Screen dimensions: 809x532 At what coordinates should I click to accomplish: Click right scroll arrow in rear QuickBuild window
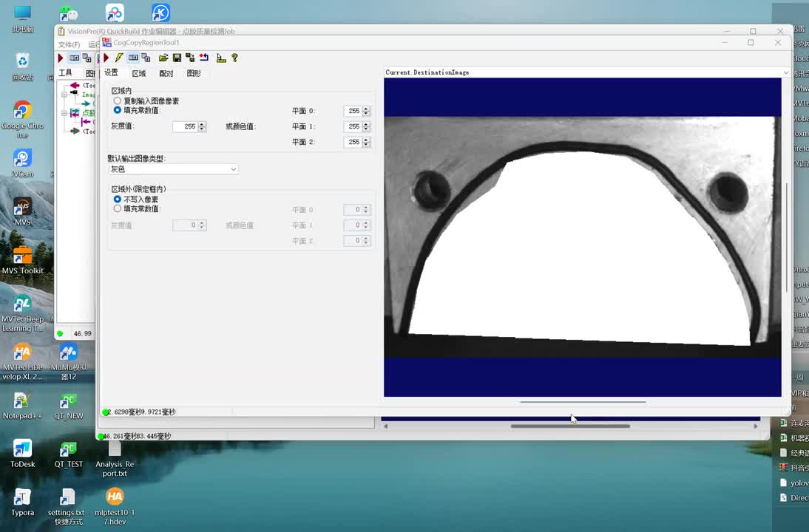point(755,426)
